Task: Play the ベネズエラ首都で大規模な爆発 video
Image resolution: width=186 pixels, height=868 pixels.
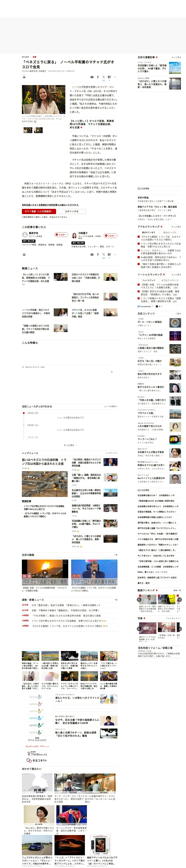Action: 45,572
